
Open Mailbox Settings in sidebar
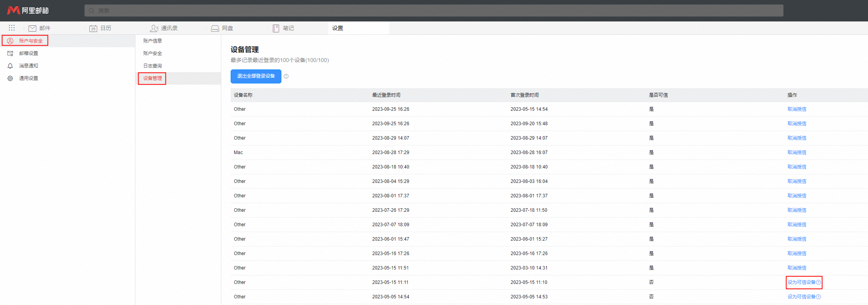point(28,53)
